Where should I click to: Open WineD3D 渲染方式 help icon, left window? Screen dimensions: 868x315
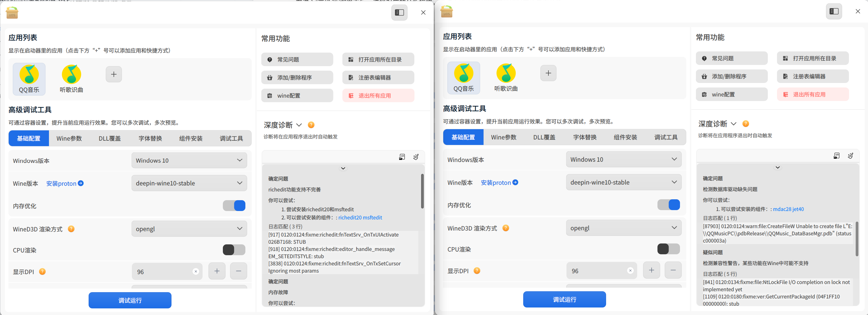71,229
